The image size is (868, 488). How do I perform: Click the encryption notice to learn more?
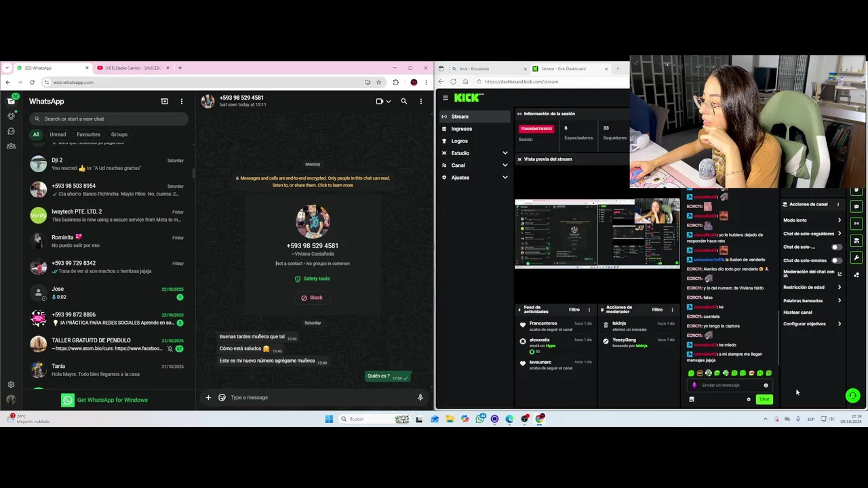point(313,182)
